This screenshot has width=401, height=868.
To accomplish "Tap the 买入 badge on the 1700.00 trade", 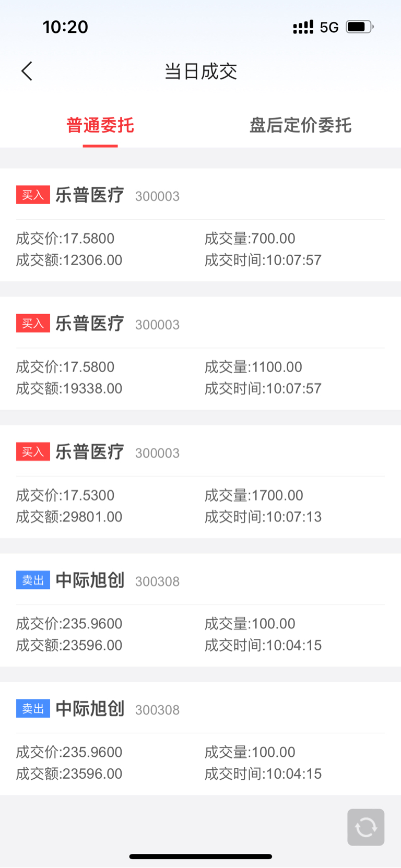I will point(33,451).
